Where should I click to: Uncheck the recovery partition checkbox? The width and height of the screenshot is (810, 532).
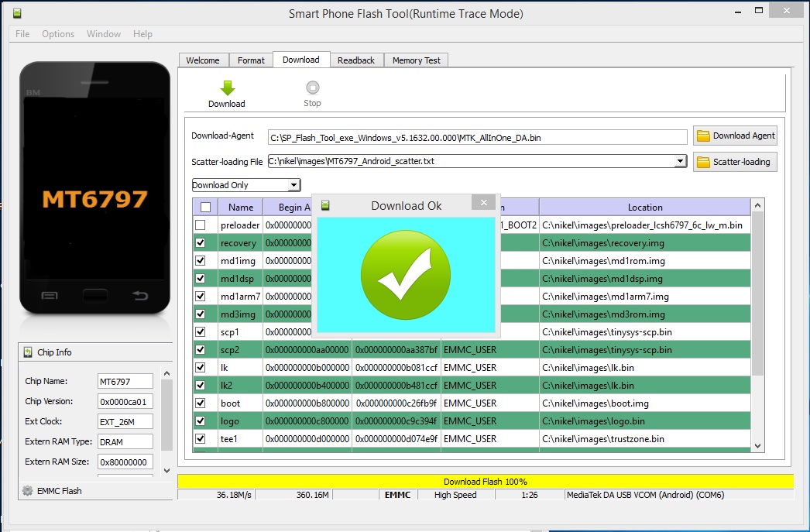tap(201, 243)
